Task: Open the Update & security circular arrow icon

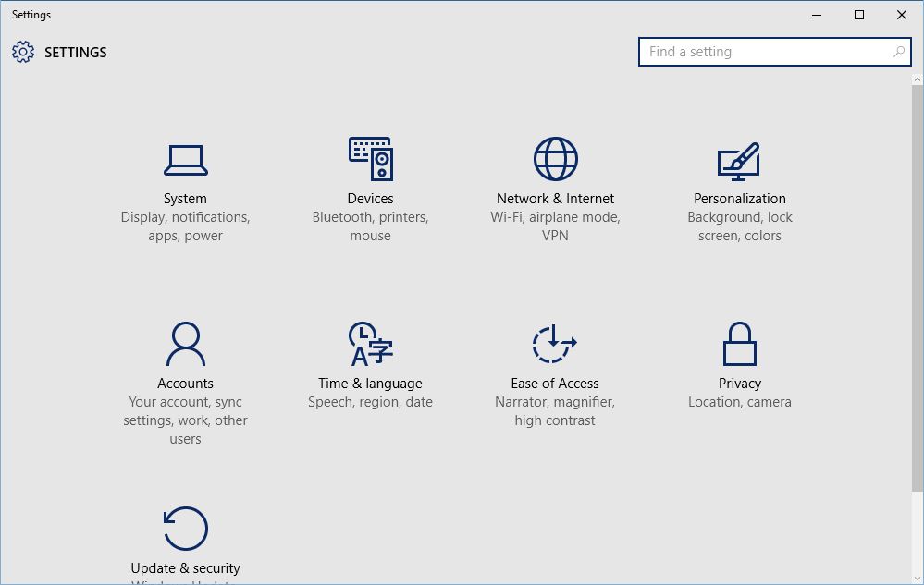Action: pos(186,529)
